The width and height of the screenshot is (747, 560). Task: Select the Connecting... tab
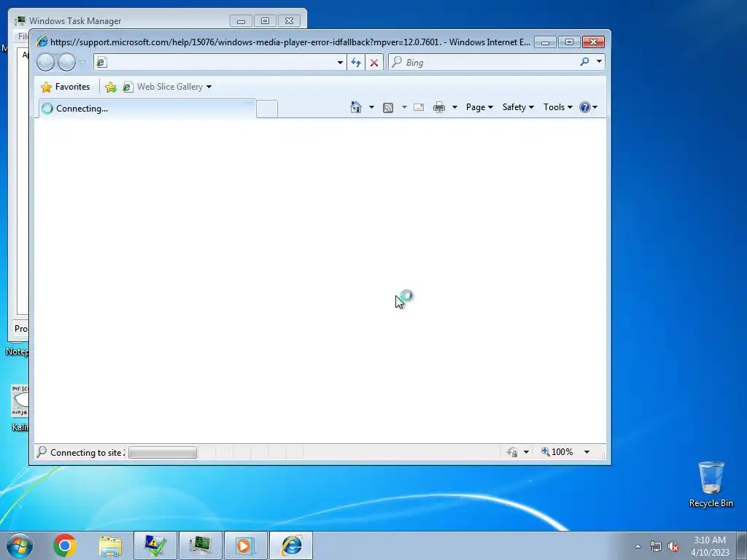point(147,109)
